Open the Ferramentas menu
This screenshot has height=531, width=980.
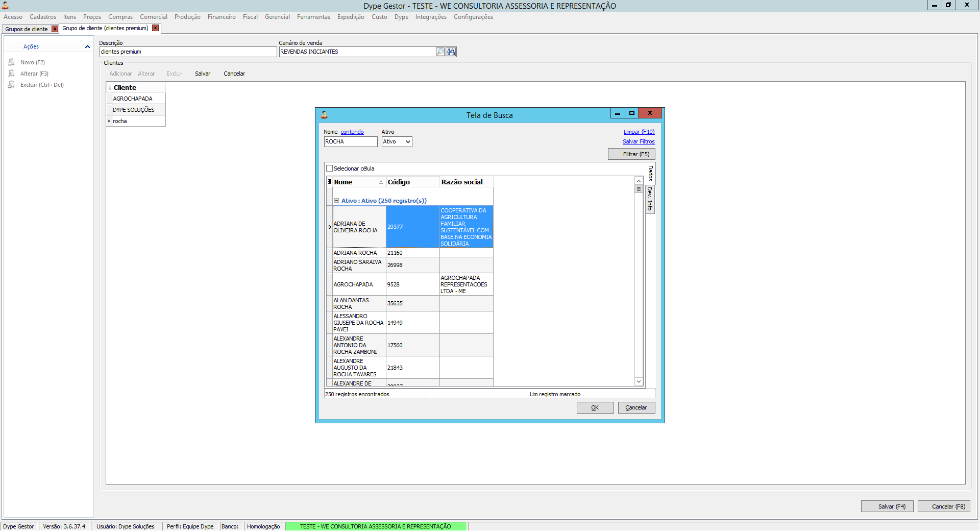[313, 17]
